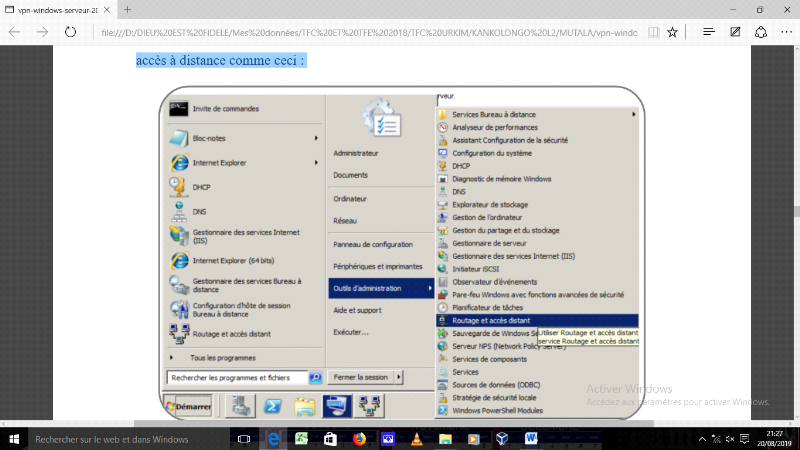Click Tous les programmes
The height and width of the screenshot is (450, 800).
[x=223, y=358]
